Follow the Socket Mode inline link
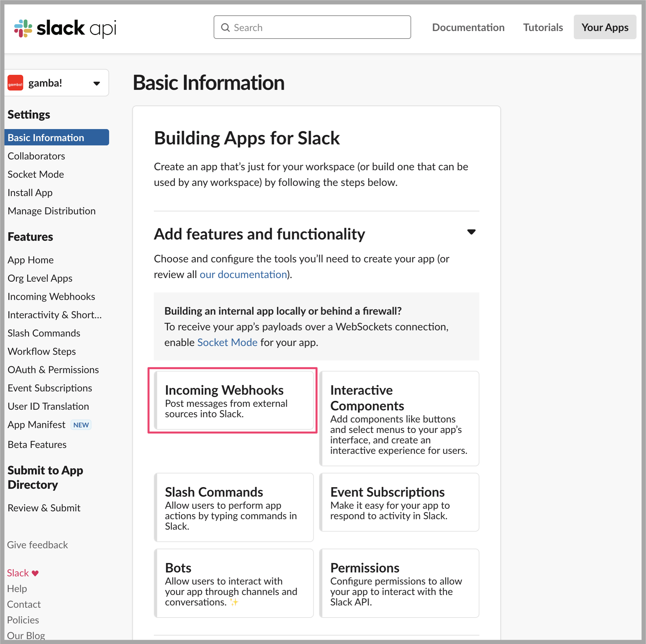Viewport: 646px width, 644px height. pyautogui.click(x=227, y=342)
